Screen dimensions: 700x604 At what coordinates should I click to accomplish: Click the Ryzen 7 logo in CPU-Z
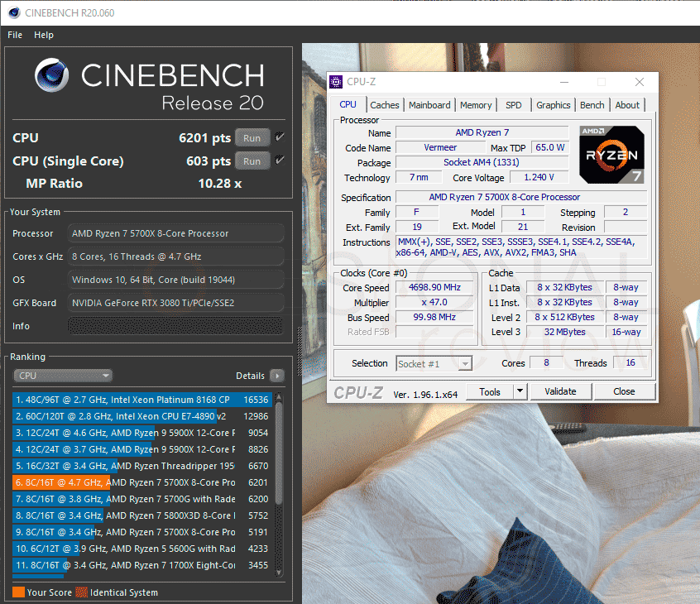(x=611, y=155)
